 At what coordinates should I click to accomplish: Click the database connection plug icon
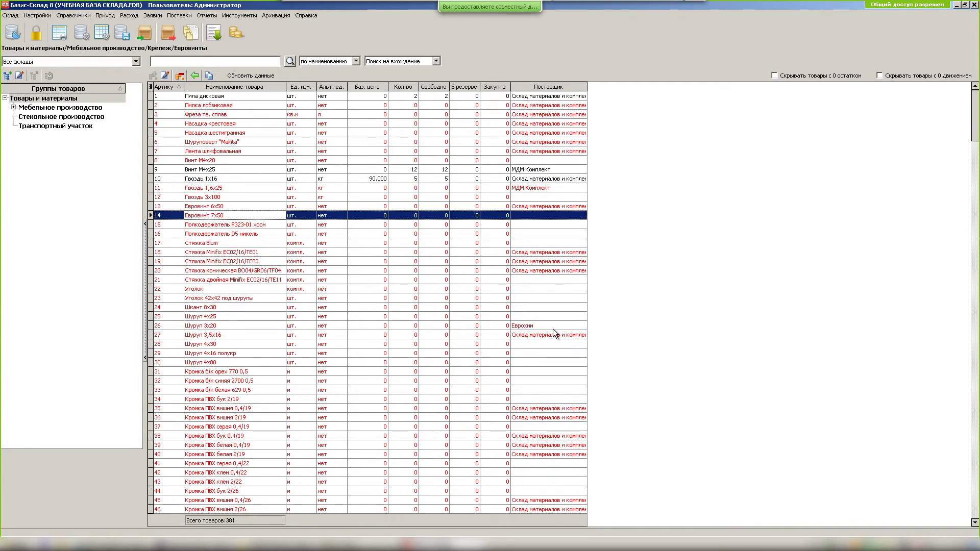click(13, 33)
